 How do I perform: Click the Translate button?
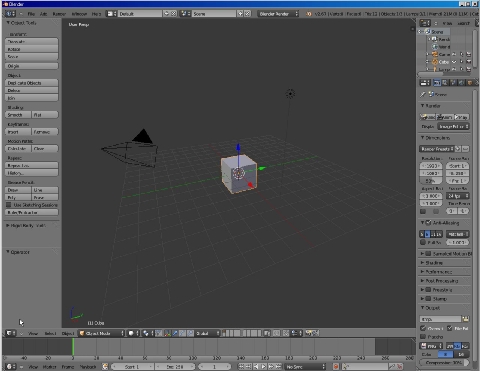click(x=32, y=42)
